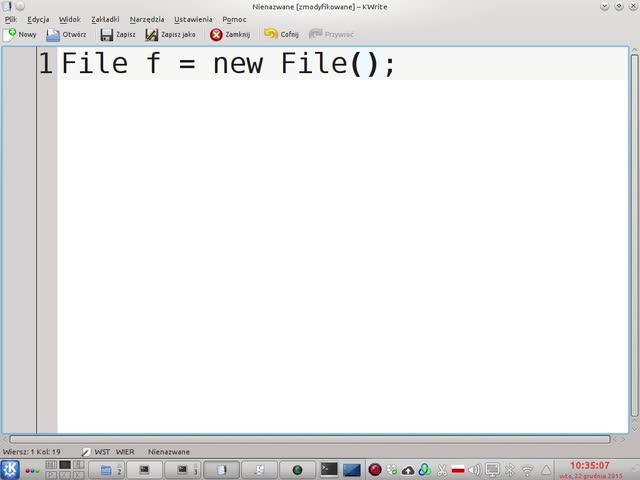
Task: Click the active KWrite taskbar entry
Action: (221, 470)
